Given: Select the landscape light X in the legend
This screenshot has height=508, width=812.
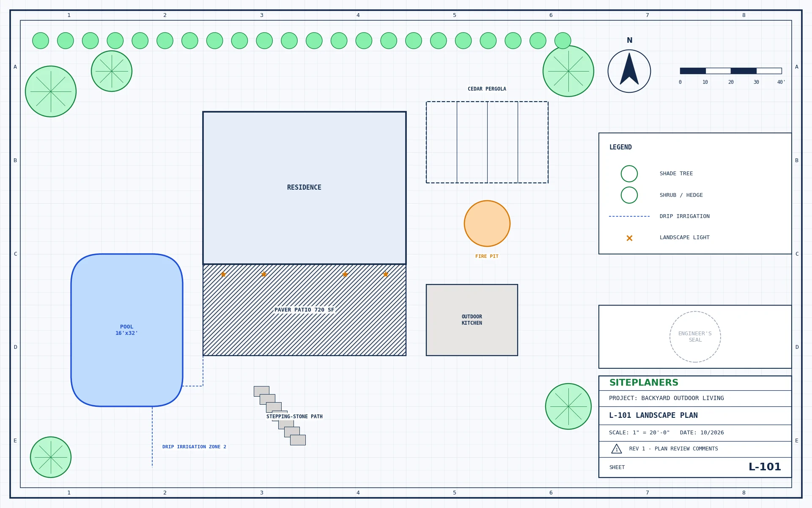Looking at the screenshot, I should [629, 238].
